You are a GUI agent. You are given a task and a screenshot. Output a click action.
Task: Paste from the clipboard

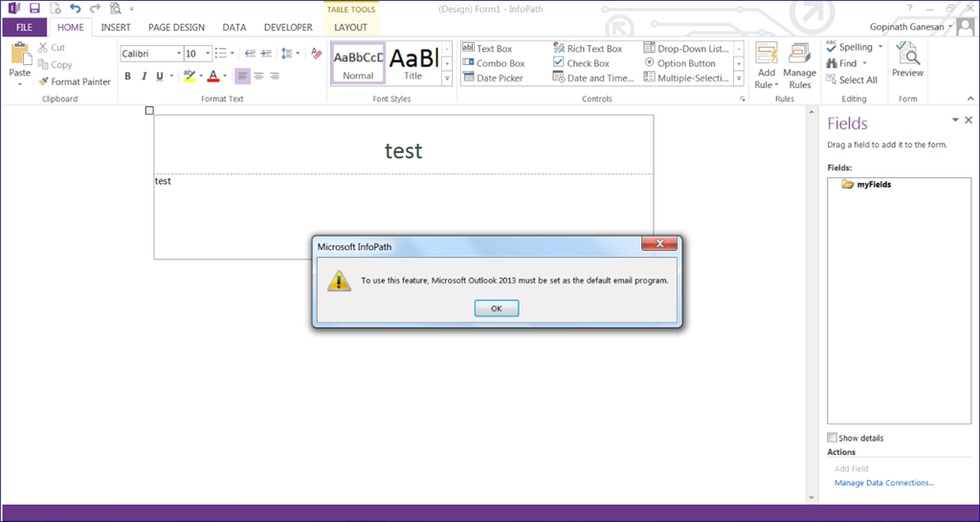20,65
